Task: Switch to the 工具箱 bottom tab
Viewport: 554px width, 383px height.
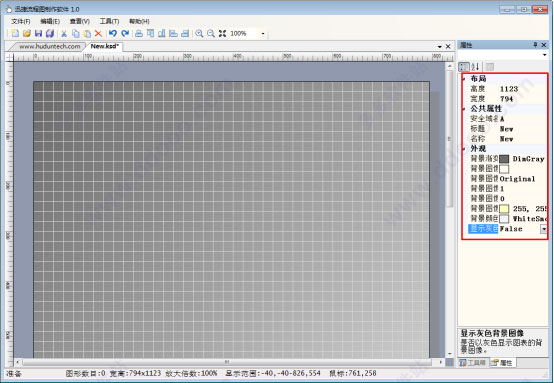Action: coord(473,363)
